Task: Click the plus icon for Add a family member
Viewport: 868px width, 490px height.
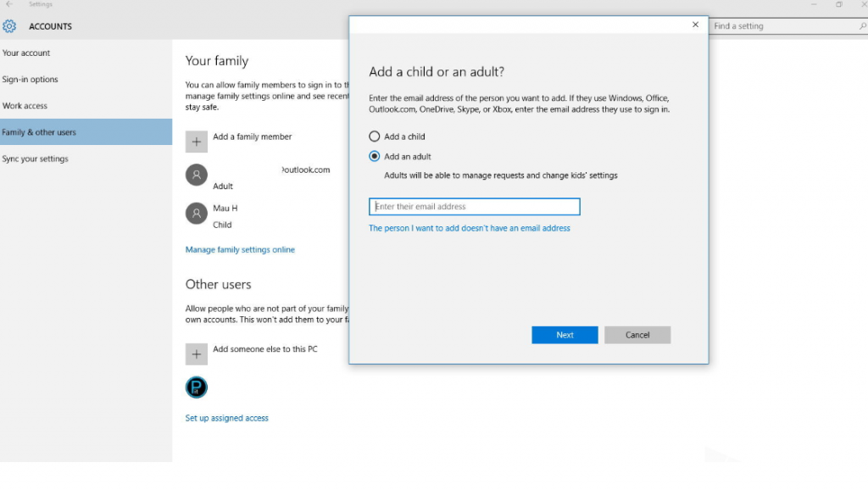Action: (x=197, y=142)
